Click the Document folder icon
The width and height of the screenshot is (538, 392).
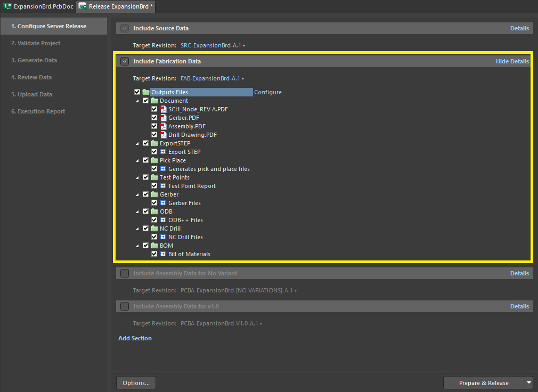click(x=154, y=101)
